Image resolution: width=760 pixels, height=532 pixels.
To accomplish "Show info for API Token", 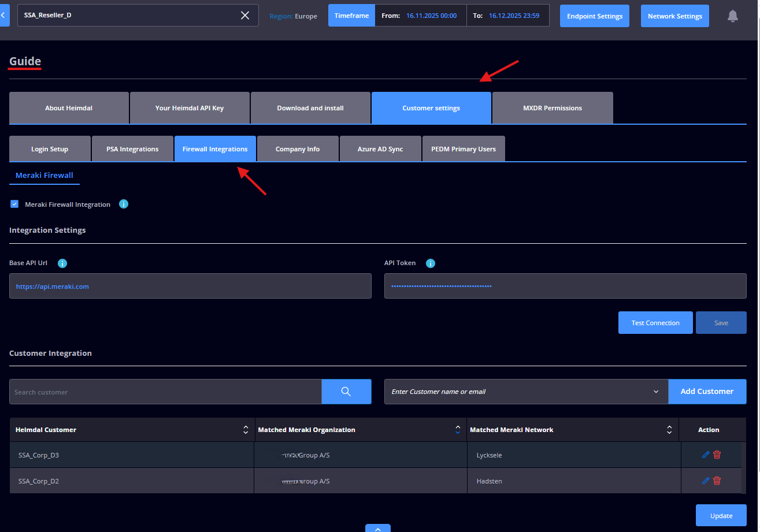I will [x=430, y=263].
